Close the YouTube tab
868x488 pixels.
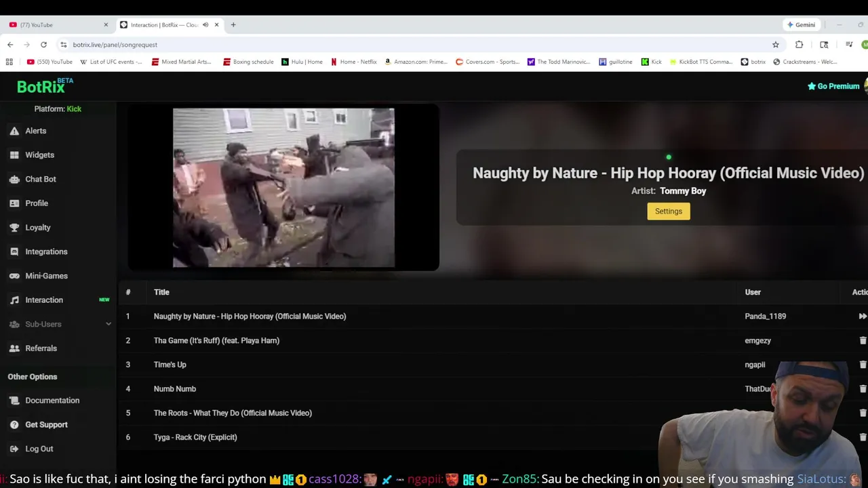[106, 25]
